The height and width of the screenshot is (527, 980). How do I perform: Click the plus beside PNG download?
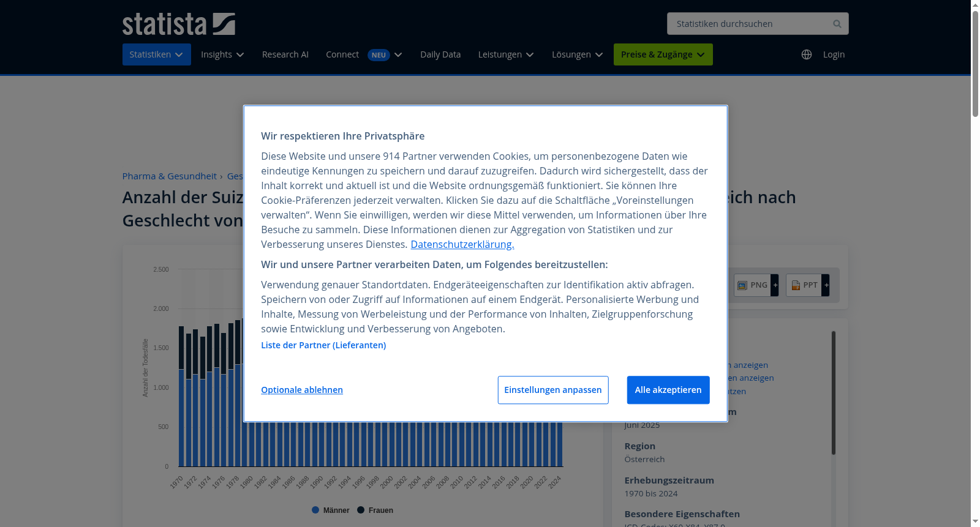(775, 285)
